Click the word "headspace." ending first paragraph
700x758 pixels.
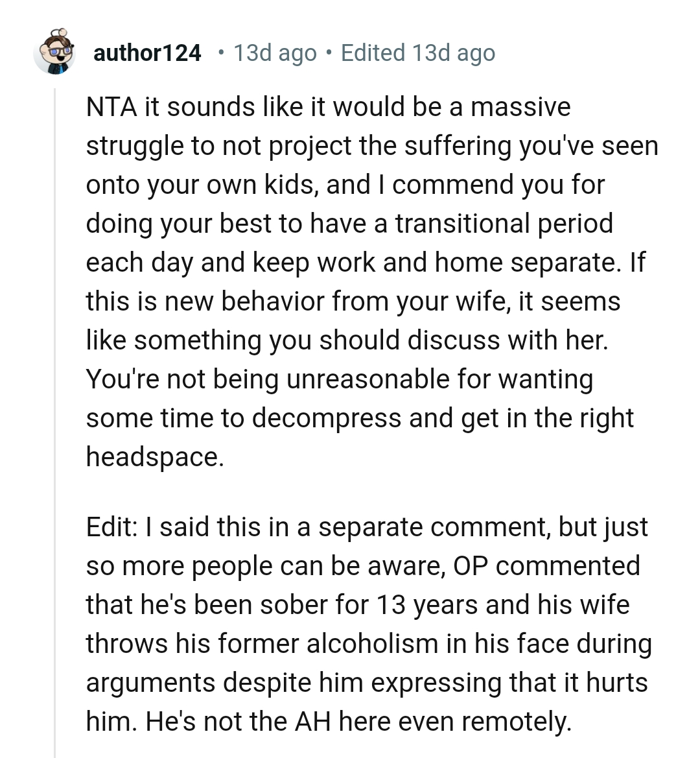pos(155,457)
